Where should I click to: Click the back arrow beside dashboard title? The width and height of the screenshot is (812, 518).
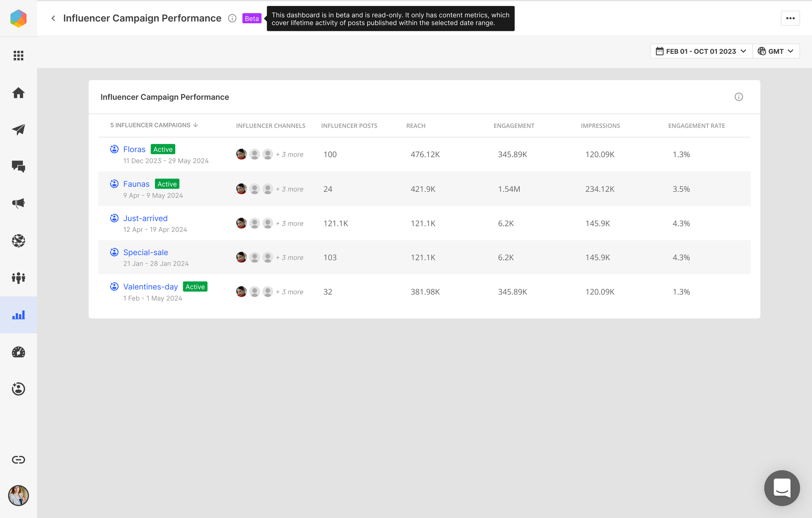[x=53, y=18]
